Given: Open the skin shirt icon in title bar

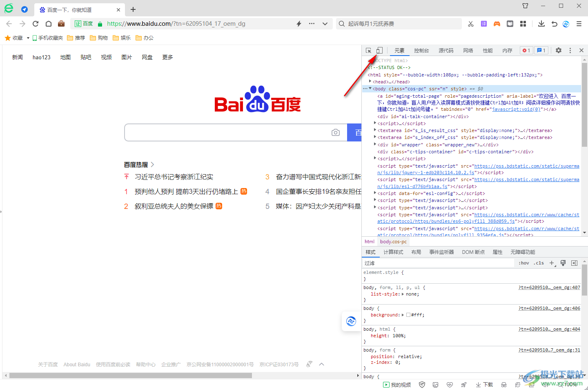Looking at the screenshot, I should click(x=526, y=6).
